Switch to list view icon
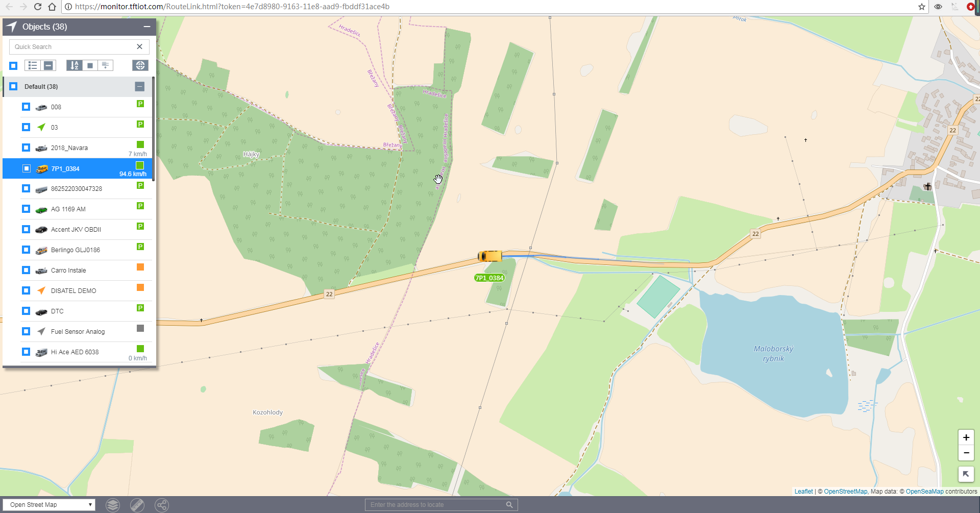 point(33,65)
